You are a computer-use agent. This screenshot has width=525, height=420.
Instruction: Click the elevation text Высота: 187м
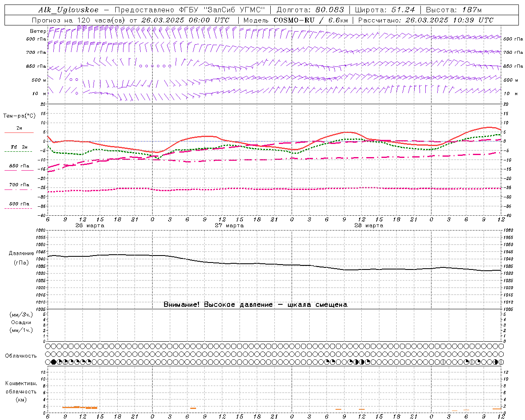454,10
